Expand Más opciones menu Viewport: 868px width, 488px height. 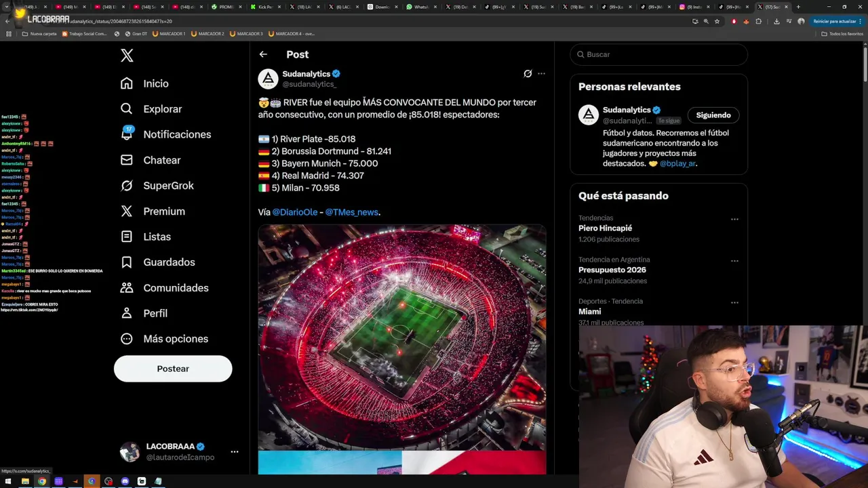pyautogui.click(x=164, y=339)
